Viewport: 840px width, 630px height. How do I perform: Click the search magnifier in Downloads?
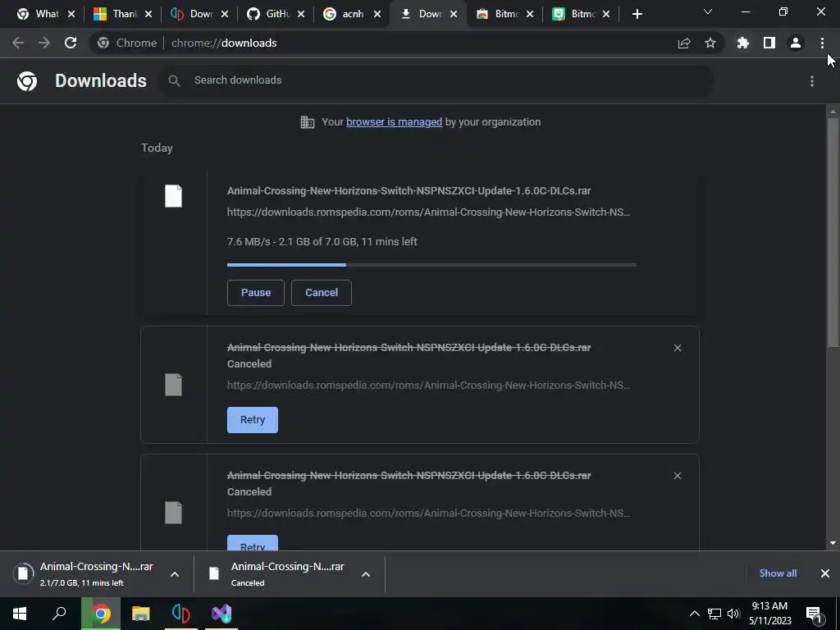174,81
